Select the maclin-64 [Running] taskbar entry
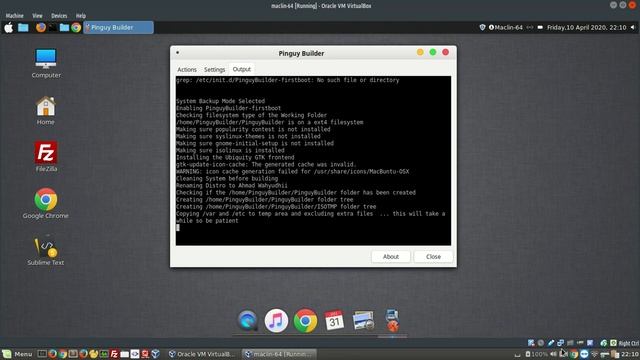640x360 pixels. (x=279, y=354)
